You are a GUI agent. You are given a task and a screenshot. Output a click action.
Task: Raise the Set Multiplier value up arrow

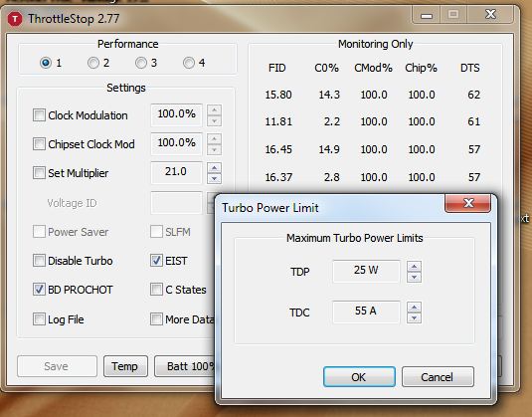pos(215,167)
